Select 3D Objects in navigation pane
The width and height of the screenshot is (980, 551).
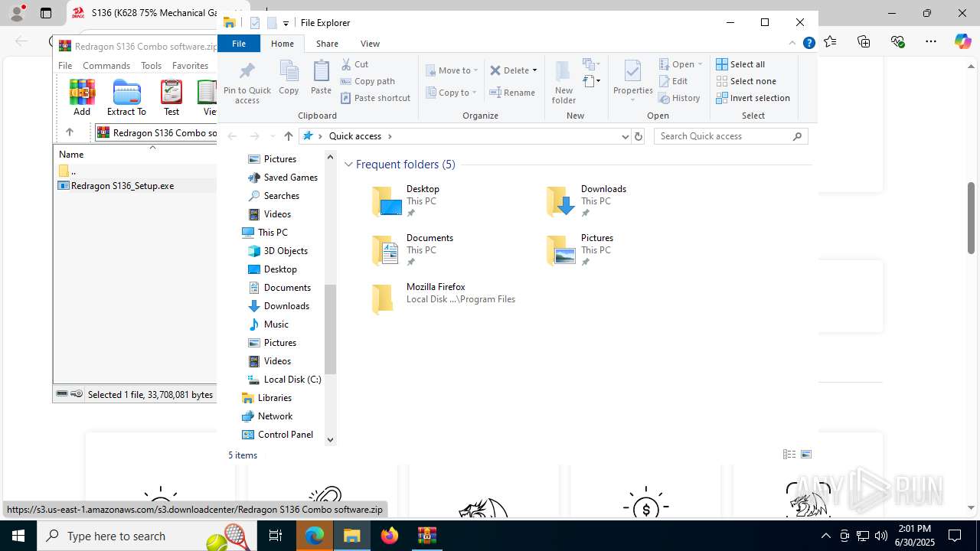click(286, 251)
